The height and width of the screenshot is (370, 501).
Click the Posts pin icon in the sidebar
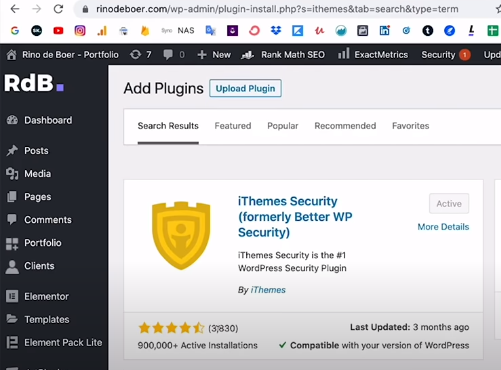tap(12, 150)
